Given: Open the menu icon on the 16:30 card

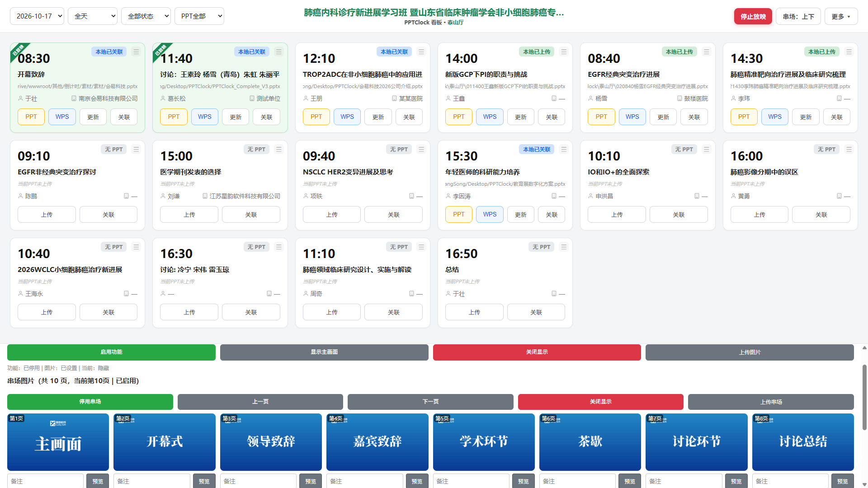Looking at the screenshot, I should click(x=279, y=247).
